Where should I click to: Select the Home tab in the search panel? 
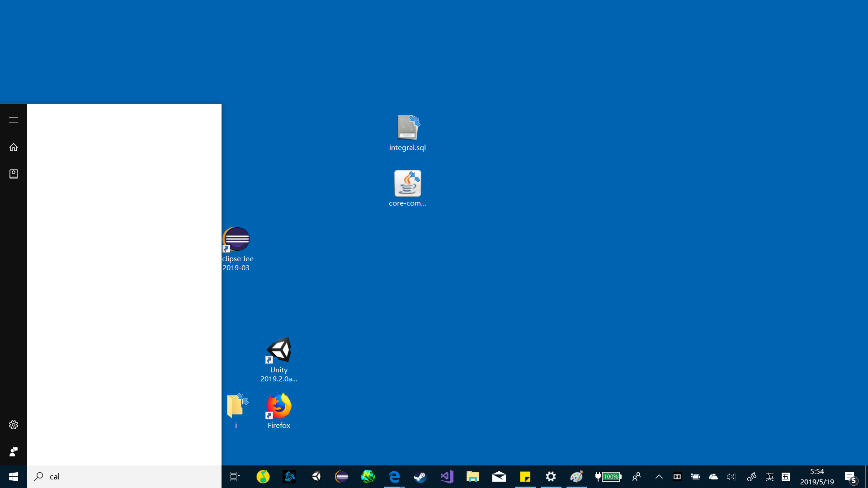[14, 147]
